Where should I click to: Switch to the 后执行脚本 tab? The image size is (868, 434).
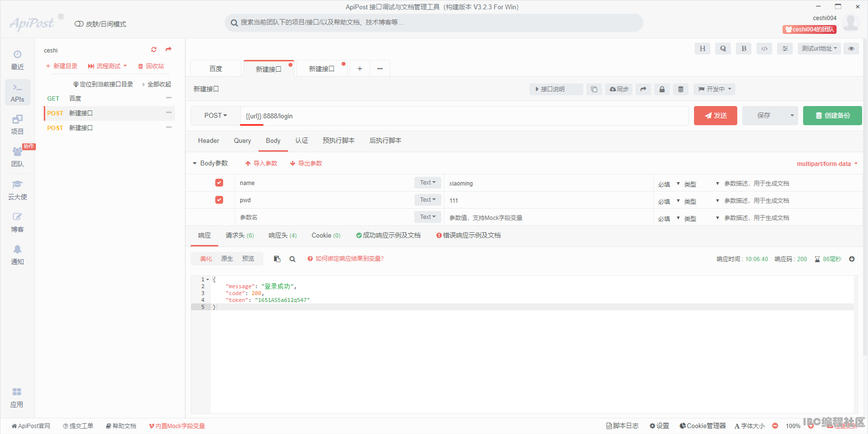pyautogui.click(x=385, y=141)
